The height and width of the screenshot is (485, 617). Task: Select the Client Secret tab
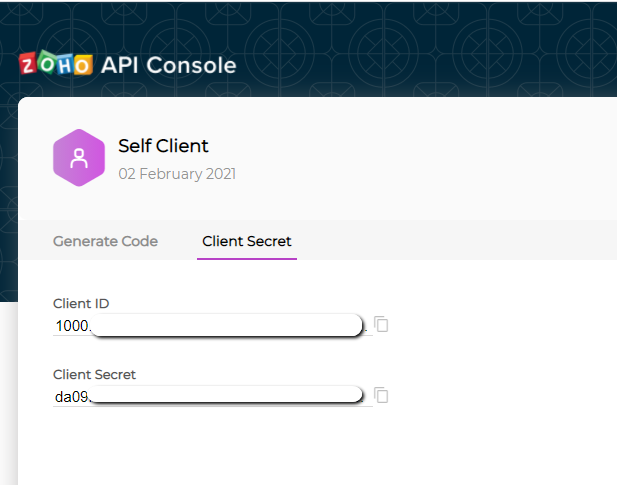point(247,241)
